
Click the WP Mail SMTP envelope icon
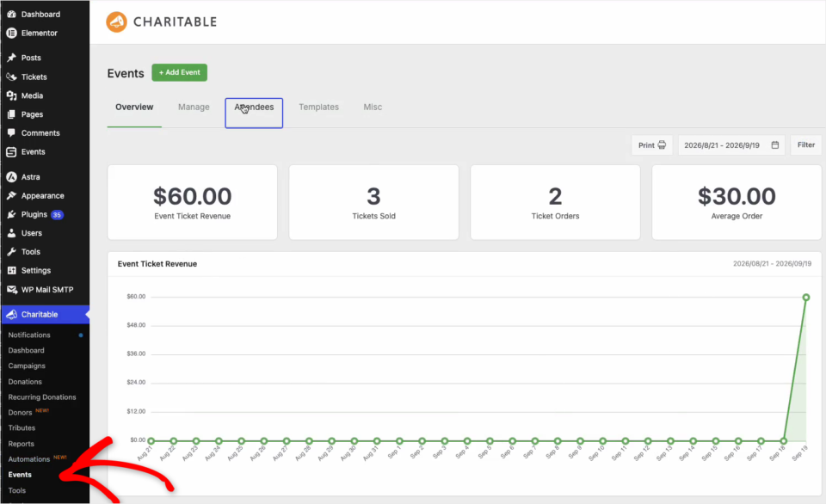coord(11,290)
